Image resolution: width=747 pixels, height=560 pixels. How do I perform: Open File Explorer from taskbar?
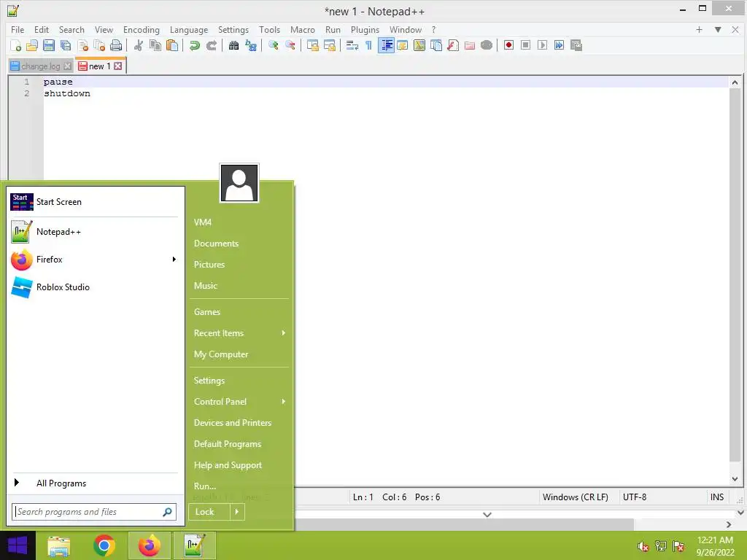click(x=58, y=545)
